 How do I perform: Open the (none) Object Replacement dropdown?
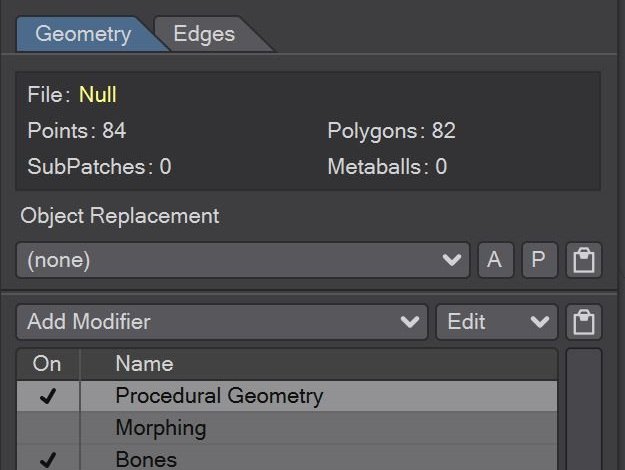(243, 260)
